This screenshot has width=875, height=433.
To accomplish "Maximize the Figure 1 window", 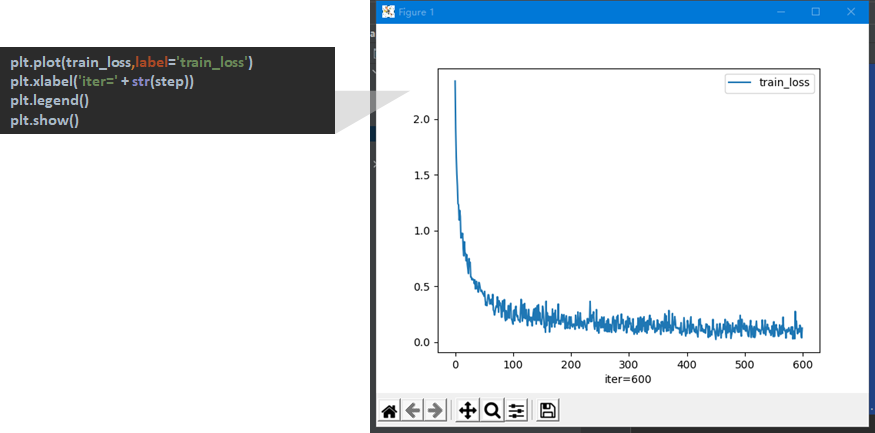I will (x=815, y=12).
